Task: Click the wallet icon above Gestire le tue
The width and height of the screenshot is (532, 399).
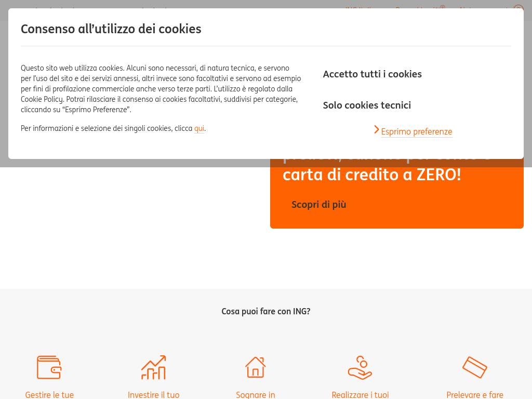Action: coord(49,367)
